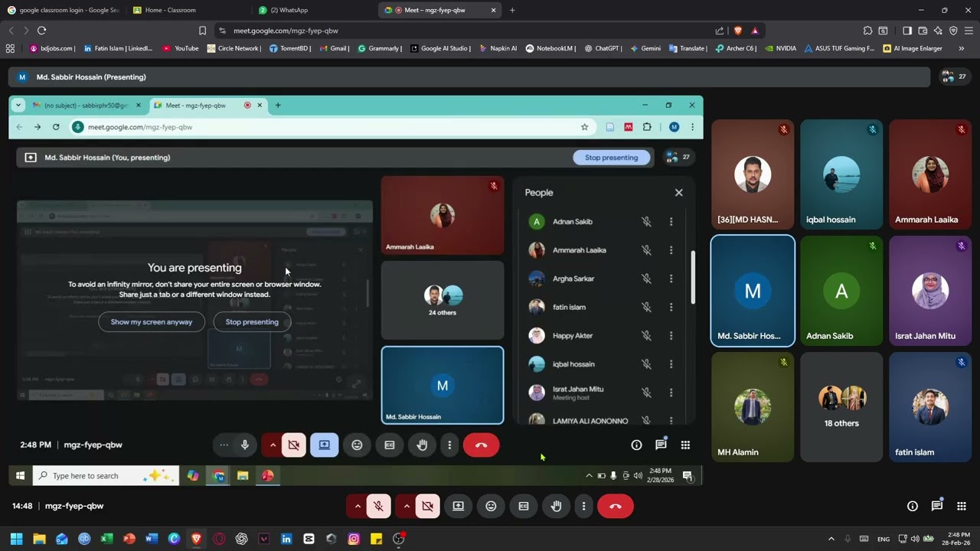The width and height of the screenshot is (980, 551).
Task: Open vertical three-dot menu in shared screen toolbar
Action: [x=449, y=445]
